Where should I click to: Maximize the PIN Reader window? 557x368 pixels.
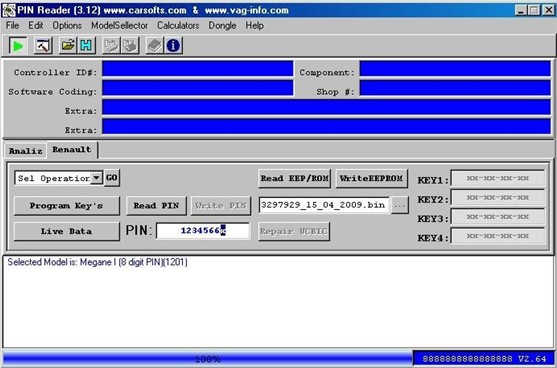coord(534,10)
